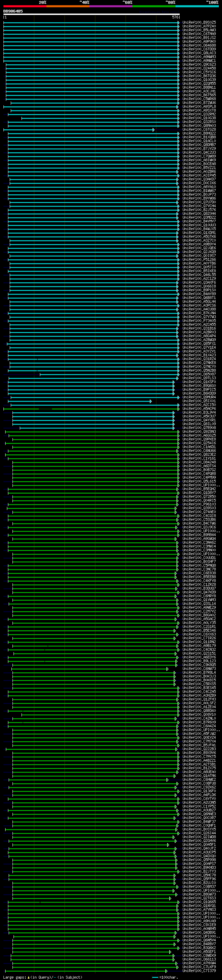Click hit label UniRef100_Q8LAI3
Viewport: 222px width, 980px height.
coord(199,53)
